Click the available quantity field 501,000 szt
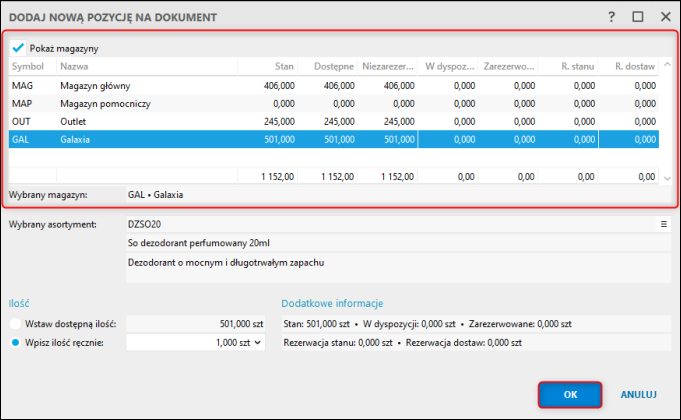Screen dimensions: 681x420 (x=195, y=324)
